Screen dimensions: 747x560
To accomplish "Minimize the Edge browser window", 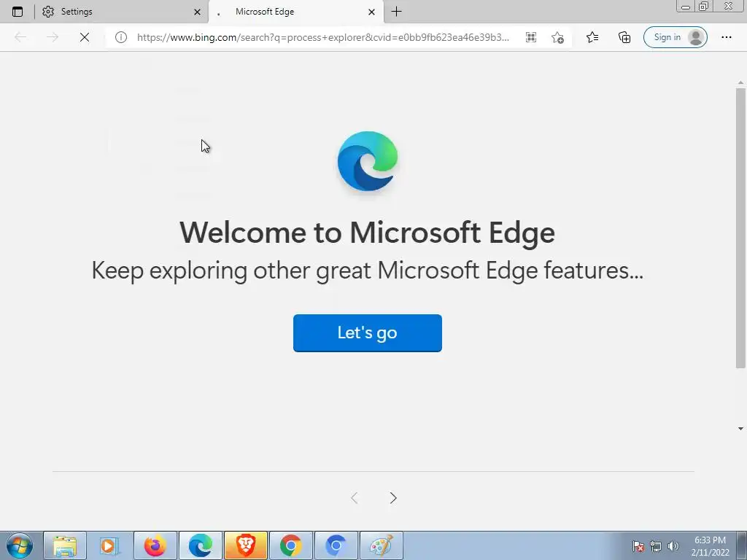I will point(686,6).
